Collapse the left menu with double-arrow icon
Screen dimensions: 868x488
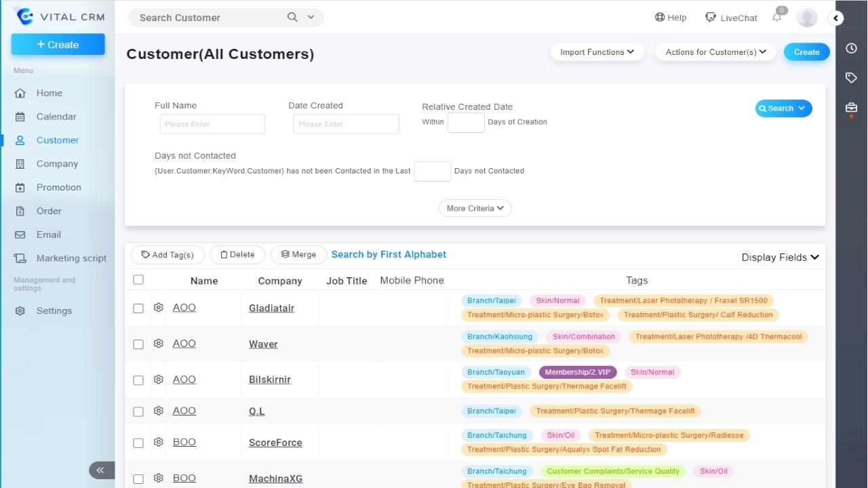101,470
